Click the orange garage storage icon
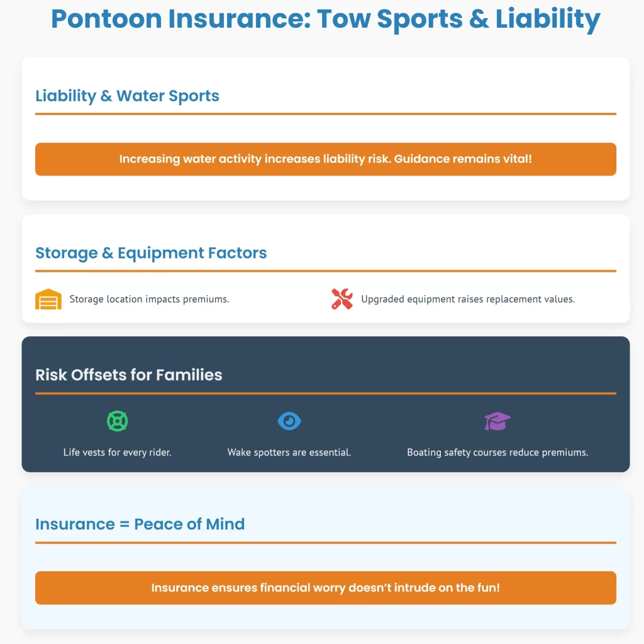 click(48, 299)
